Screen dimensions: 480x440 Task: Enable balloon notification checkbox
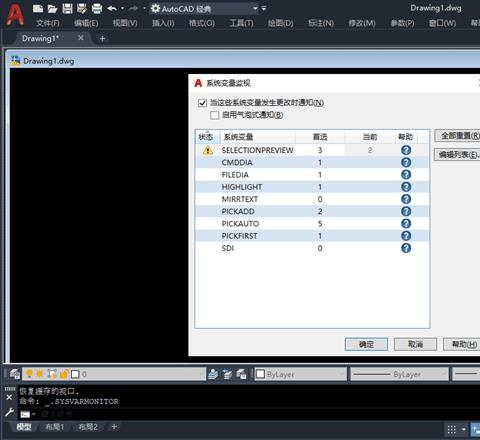pyautogui.click(x=215, y=115)
